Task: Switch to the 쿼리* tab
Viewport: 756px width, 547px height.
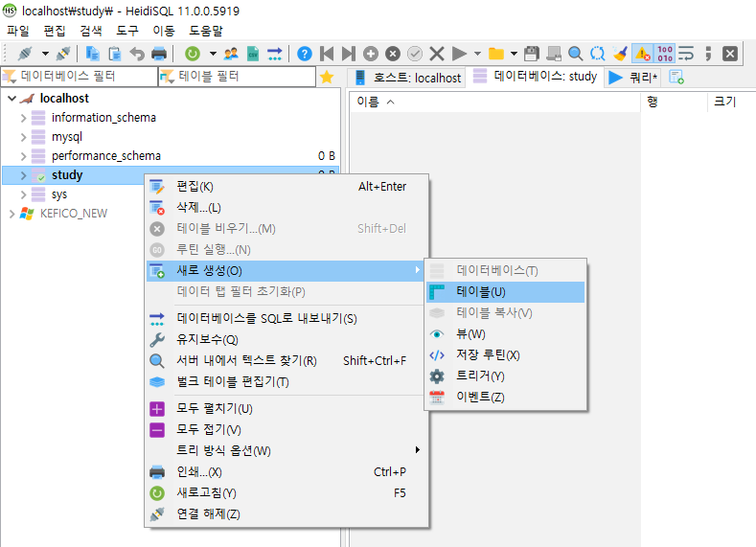Action: point(632,78)
